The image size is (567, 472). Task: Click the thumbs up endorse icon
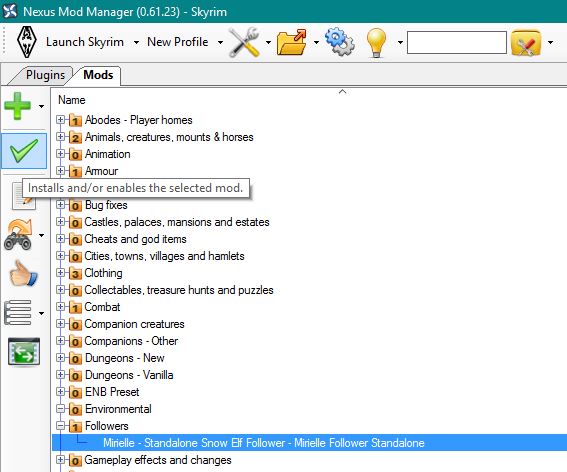tap(23, 274)
